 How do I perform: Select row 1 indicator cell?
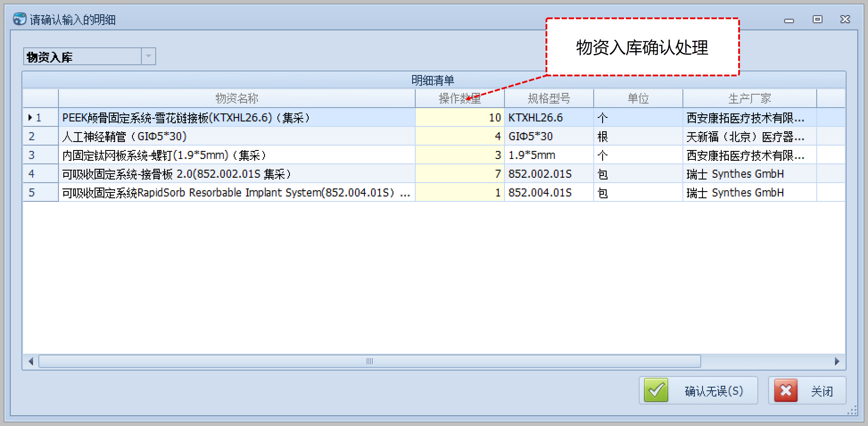41,117
